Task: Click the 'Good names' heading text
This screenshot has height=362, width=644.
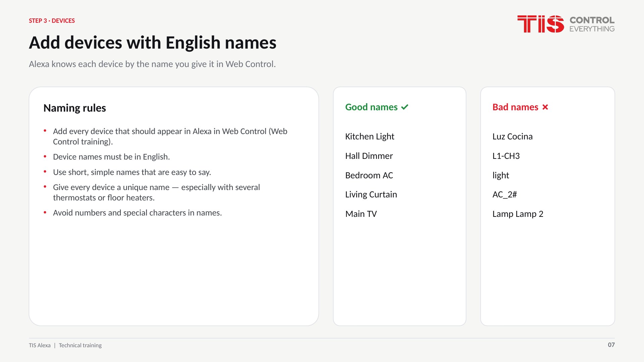Action: click(371, 107)
